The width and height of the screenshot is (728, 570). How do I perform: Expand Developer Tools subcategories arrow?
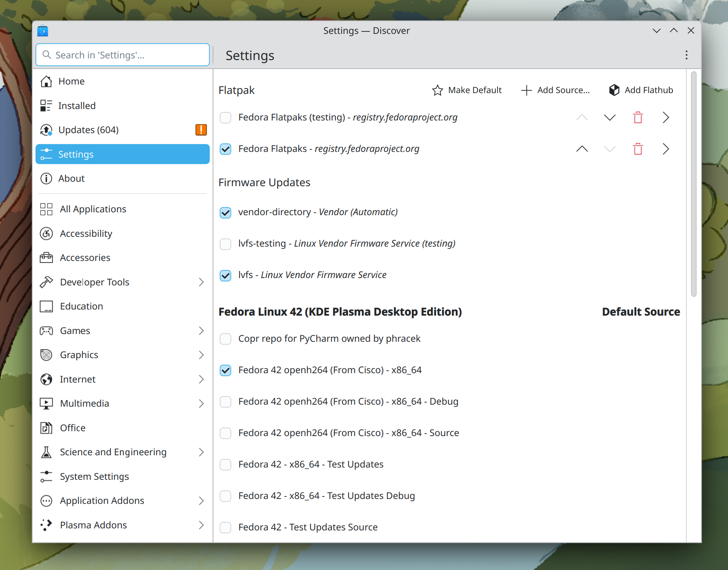pyautogui.click(x=201, y=282)
